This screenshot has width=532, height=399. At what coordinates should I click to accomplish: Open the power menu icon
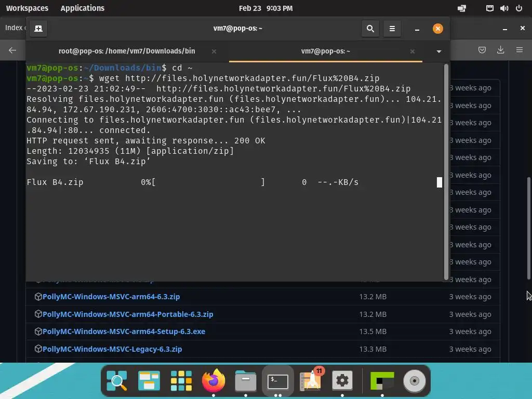519,8
